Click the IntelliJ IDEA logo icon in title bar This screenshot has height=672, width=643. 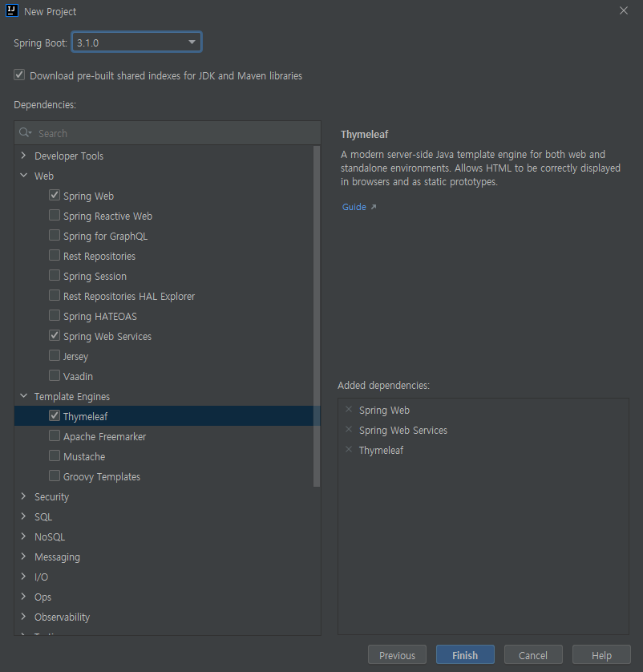coord(11,10)
